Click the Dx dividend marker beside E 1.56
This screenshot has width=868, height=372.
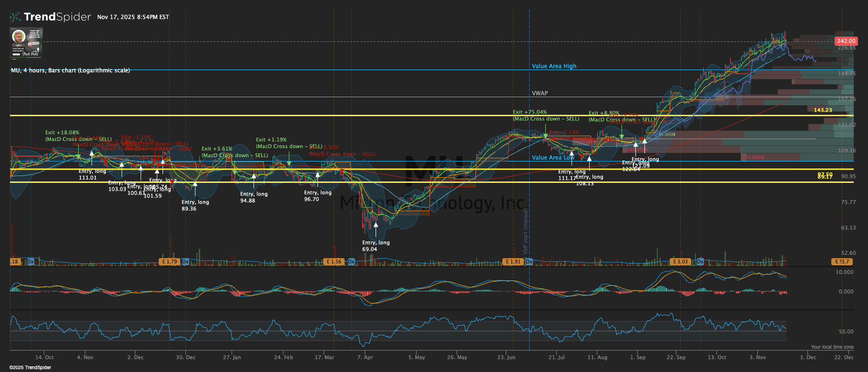click(351, 261)
